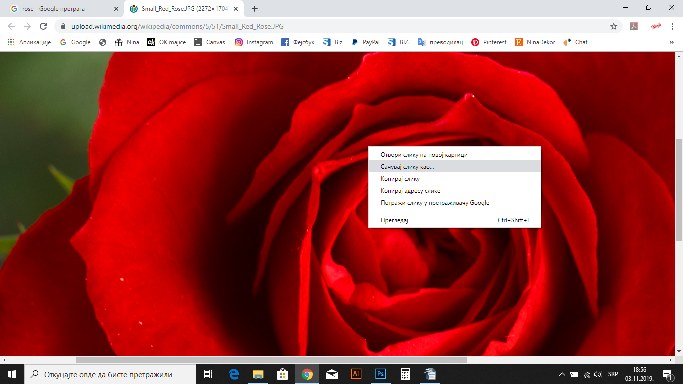Screen dimensions: 683x384
Task: Click the Windows taskbar search box
Action: 110,374
